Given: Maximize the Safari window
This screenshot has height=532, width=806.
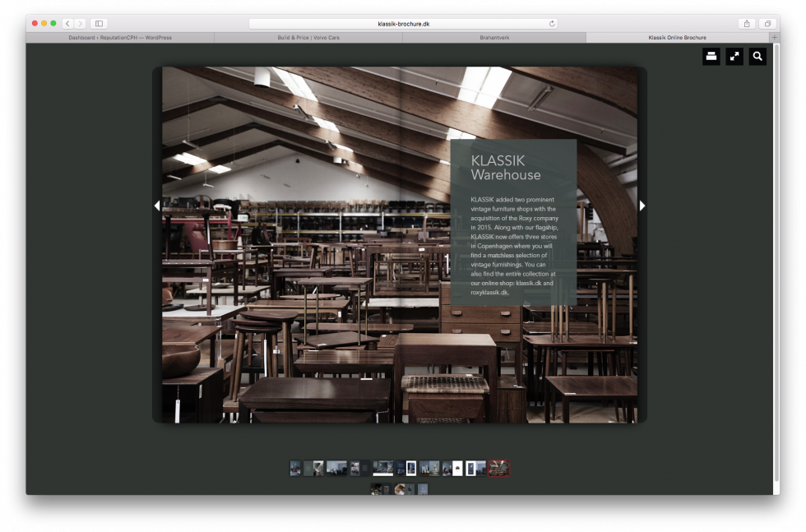Looking at the screenshot, I should [x=53, y=24].
